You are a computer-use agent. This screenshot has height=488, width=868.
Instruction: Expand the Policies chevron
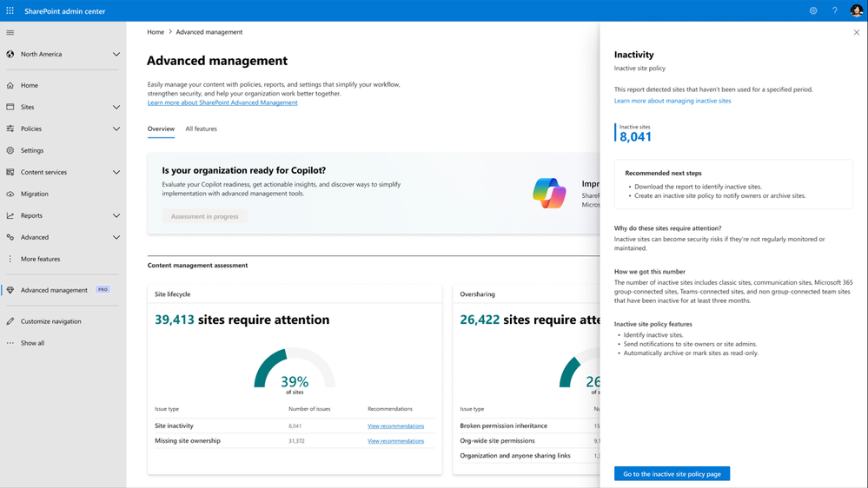tap(116, 129)
